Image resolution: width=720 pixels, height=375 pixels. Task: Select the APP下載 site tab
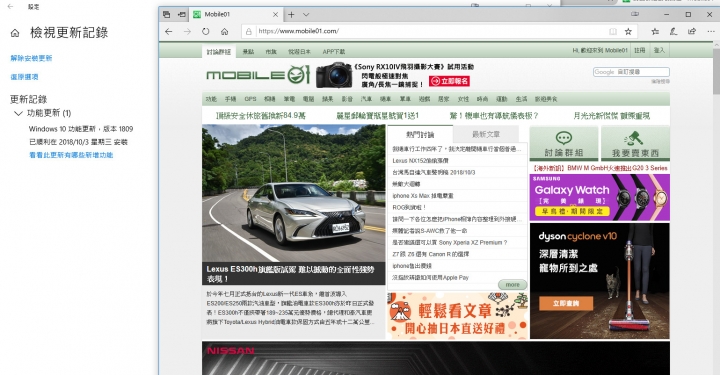click(x=334, y=51)
